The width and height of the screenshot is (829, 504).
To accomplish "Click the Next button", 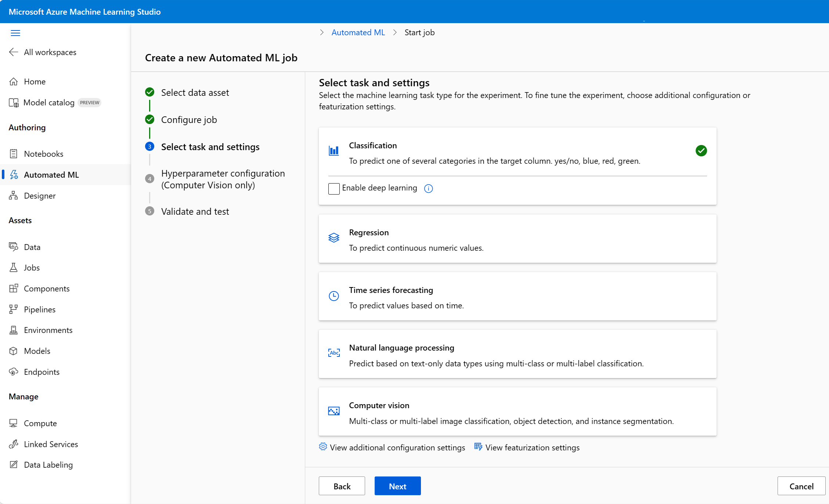I will click(397, 486).
